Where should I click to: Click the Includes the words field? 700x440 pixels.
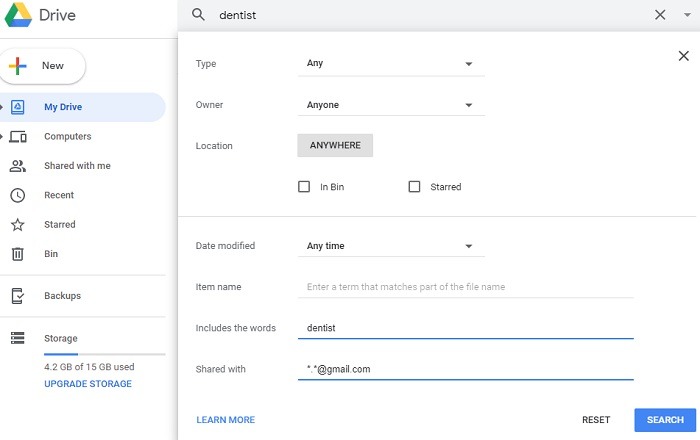point(466,328)
